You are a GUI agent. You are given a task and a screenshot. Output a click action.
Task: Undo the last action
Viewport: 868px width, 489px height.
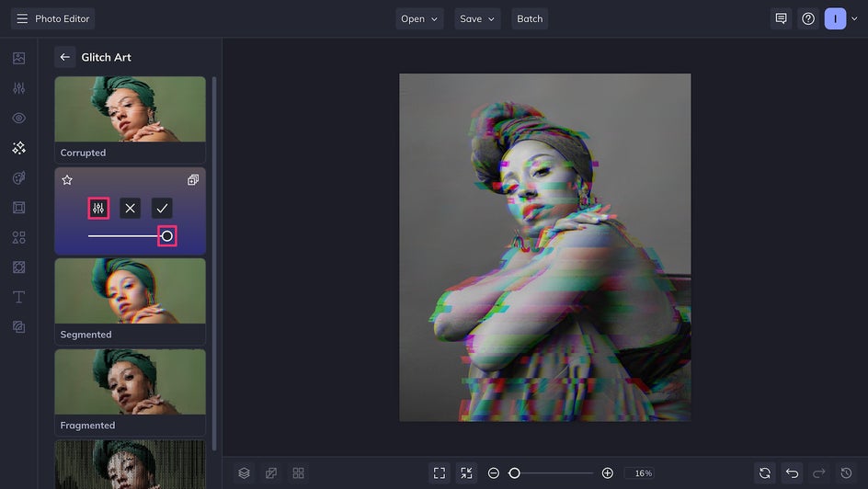pos(793,473)
